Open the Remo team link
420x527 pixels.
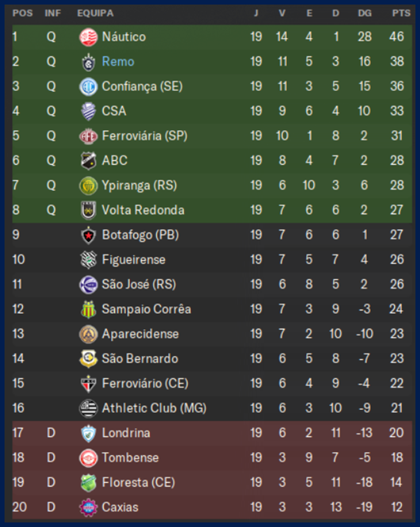pos(118,62)
